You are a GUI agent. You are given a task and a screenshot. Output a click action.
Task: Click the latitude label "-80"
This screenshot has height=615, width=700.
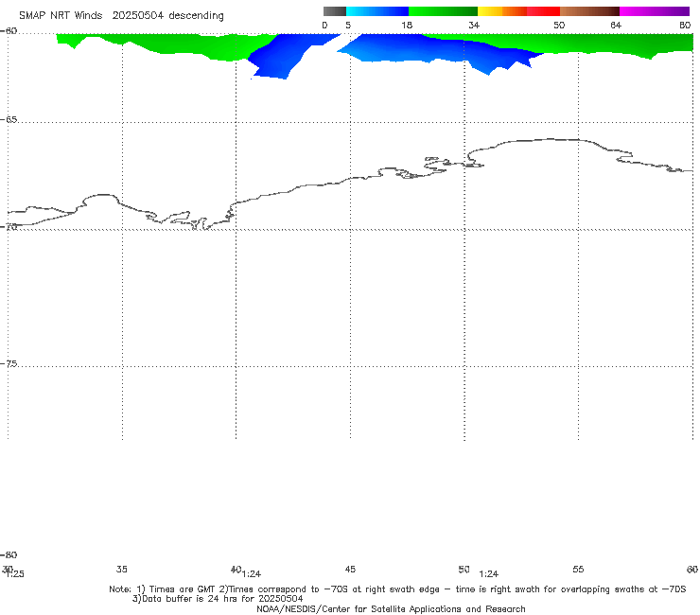coord(9,554)
